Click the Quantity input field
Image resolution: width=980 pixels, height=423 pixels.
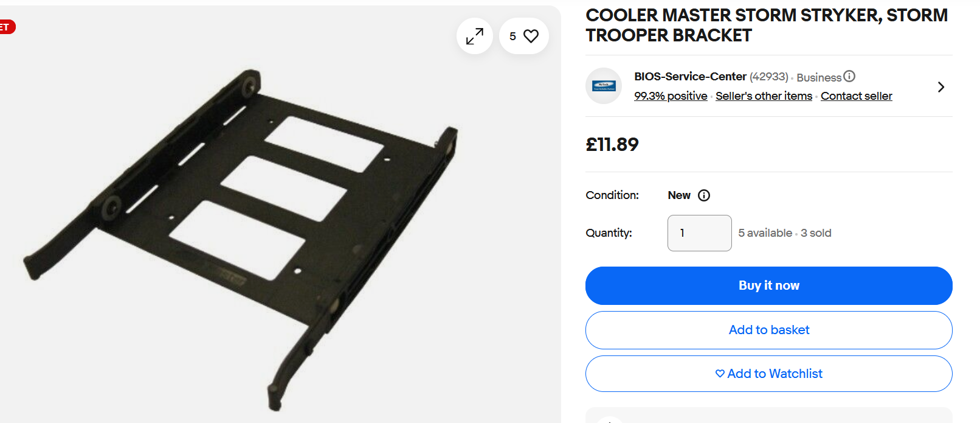[699, 233]
